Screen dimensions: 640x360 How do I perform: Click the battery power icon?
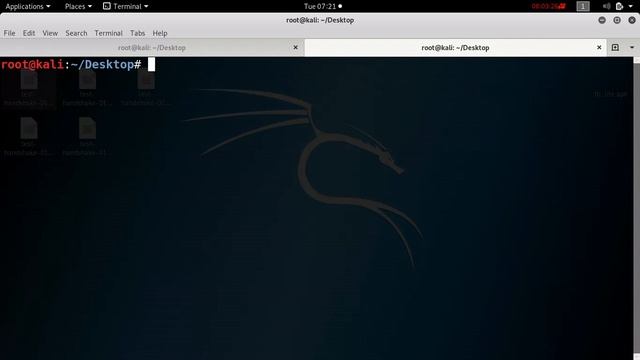(x=619, y=6)
